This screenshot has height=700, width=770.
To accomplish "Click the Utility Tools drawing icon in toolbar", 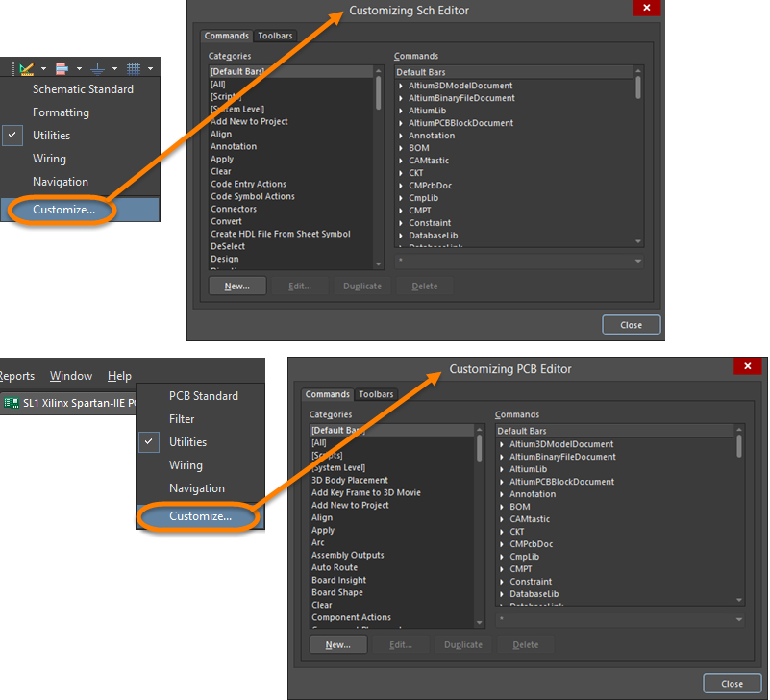I will (x=26, y=68).
